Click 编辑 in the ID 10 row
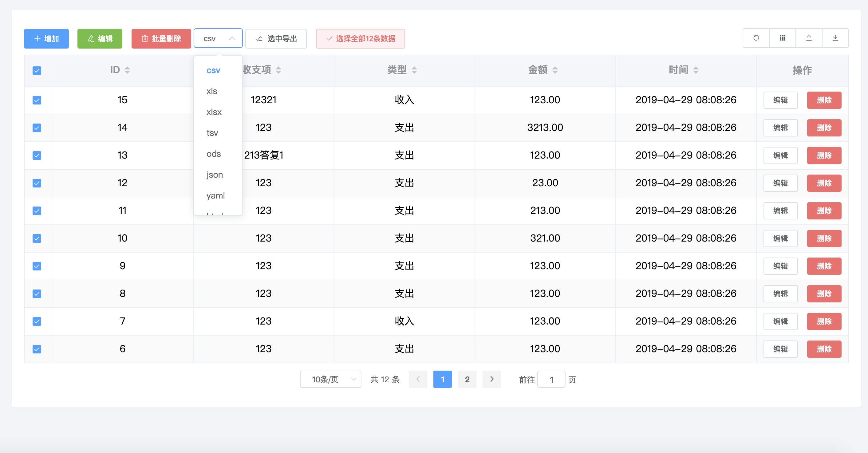Image resolution: width=868 pixels, height=453 pixels. point(780,238)
